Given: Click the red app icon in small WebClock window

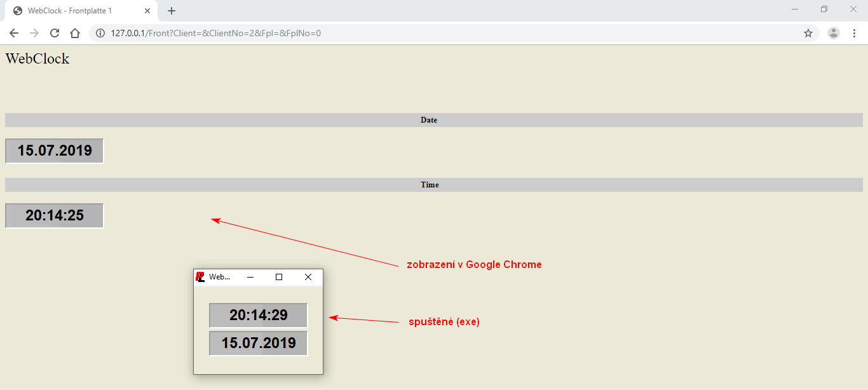Looking at the screenshot, I should 200,277.
